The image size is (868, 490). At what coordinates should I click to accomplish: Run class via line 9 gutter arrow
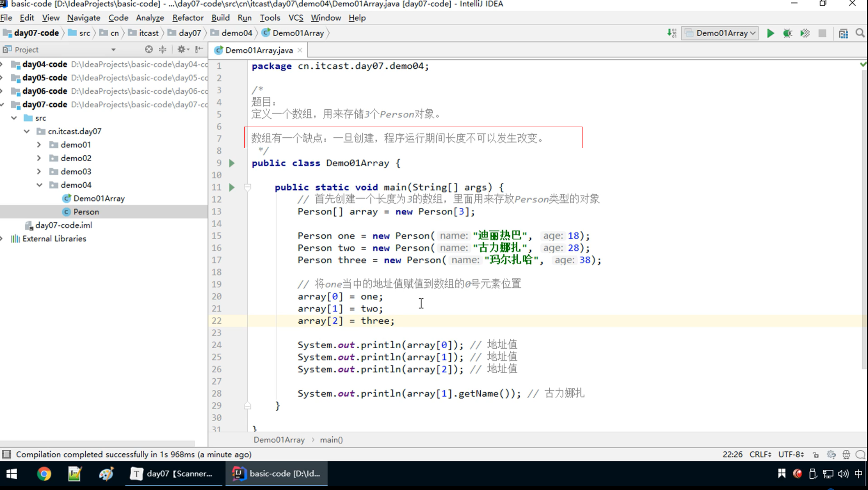[232, 163]
